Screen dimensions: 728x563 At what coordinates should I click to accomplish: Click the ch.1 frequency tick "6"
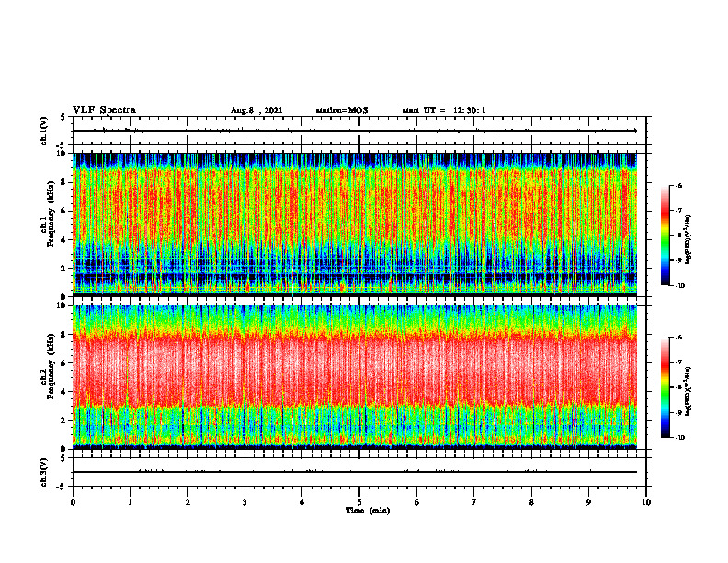tap(64, 211)
